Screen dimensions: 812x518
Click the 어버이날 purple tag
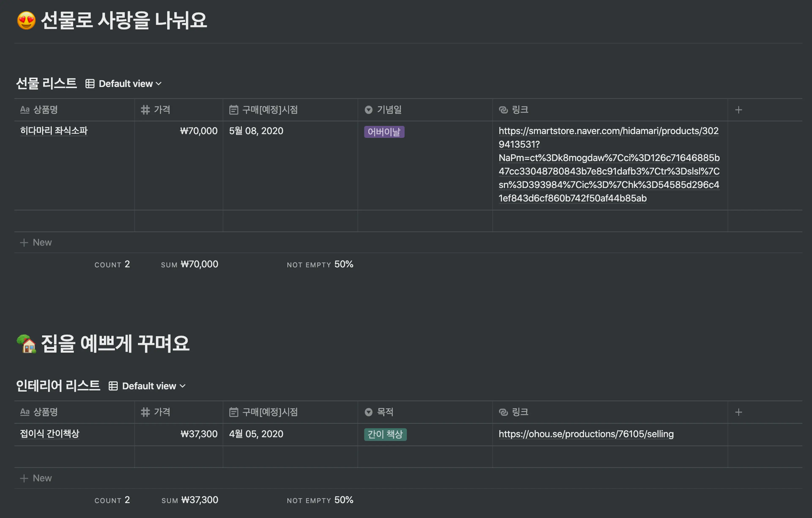tap(384, 132)
